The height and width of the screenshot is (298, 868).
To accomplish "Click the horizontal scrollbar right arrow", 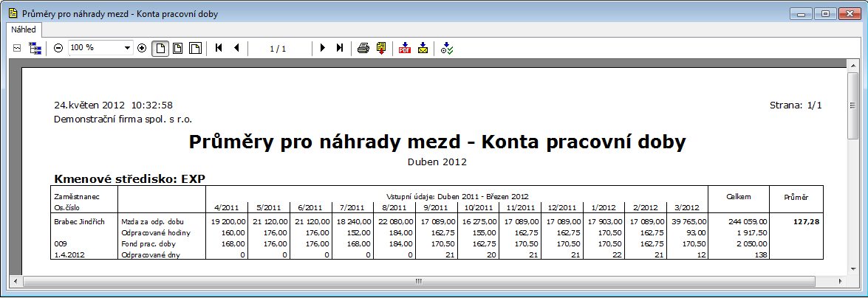I will point(841,282).
